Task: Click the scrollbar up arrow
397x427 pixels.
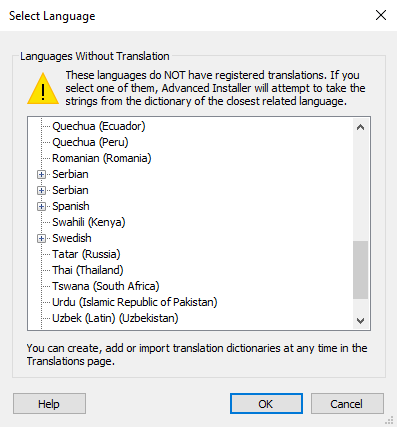Action: 360,127
